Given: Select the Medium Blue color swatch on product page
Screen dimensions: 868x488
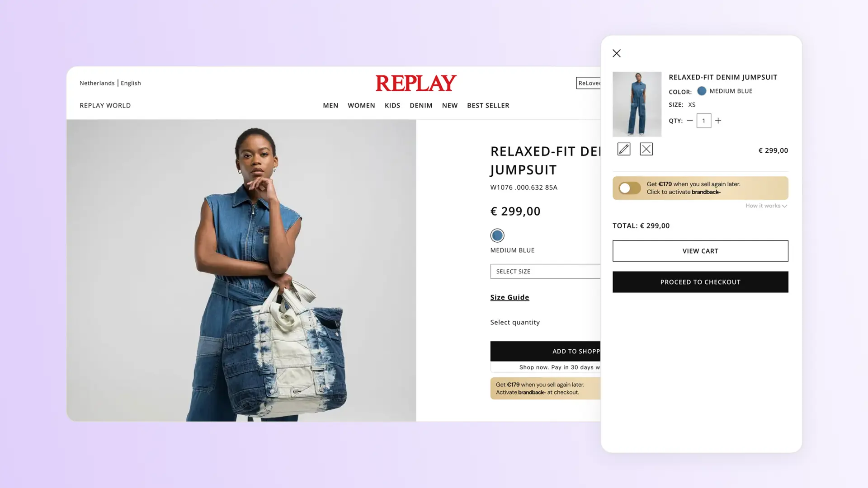Looking at the screenshot, I should click(x=497, y=235).
